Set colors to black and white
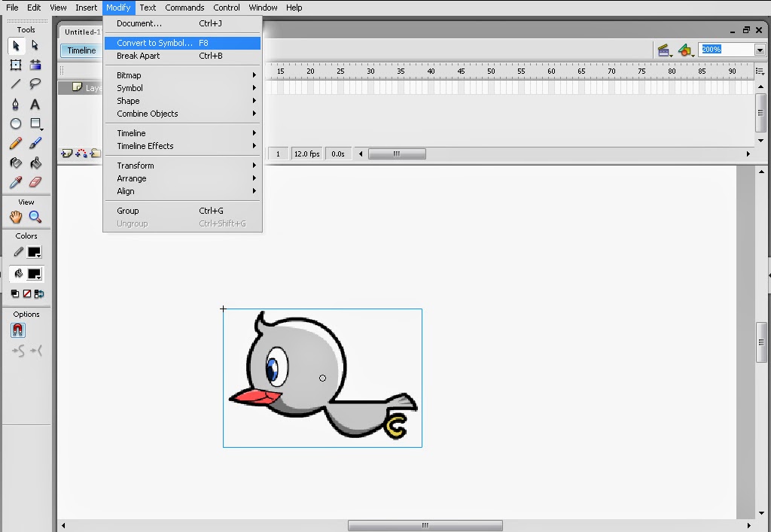The height and width of the screenshot is (532, 771). 15,293
